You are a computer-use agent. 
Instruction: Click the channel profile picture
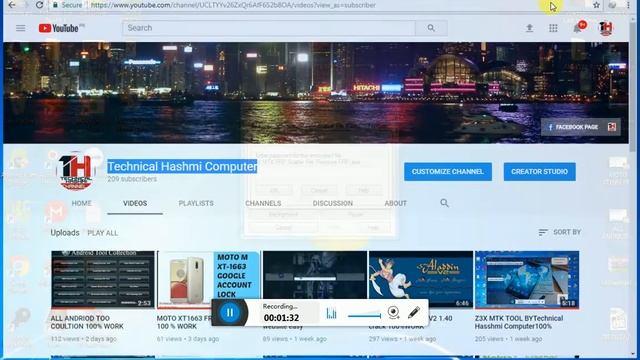click(76, 171)
